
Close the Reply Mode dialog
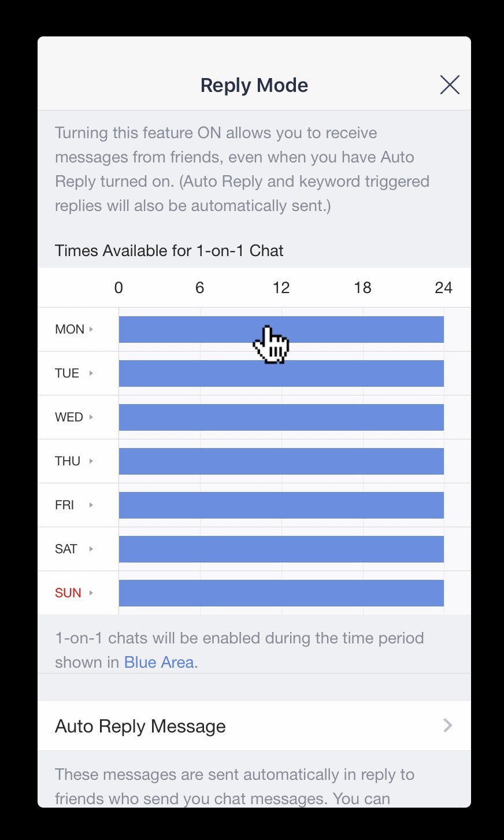[x=450, y=85]
